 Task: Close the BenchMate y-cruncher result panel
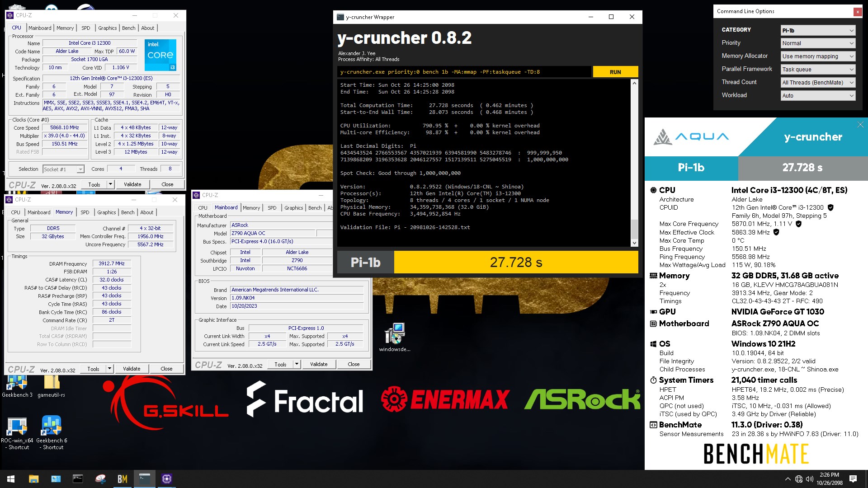click(860, 125)
